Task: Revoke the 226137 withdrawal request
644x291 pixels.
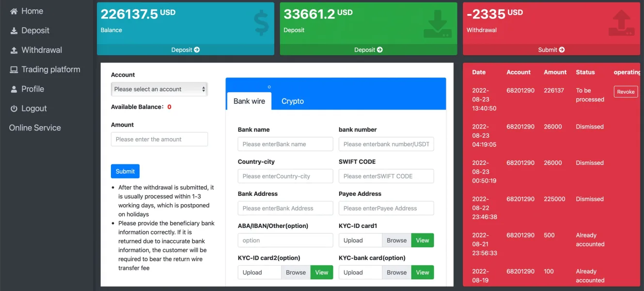Action: pyautogui.click(x=626, y=92)
